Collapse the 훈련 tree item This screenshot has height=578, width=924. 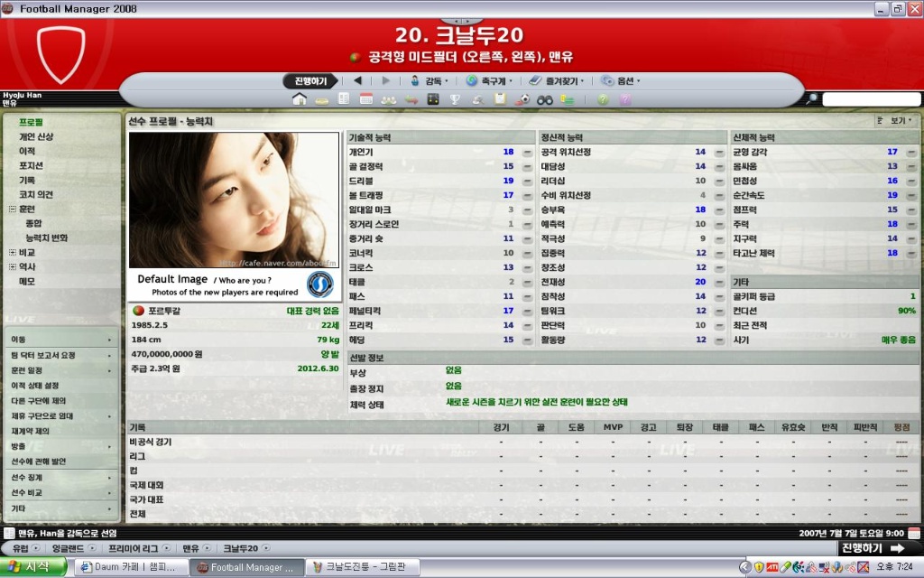pos(13,209)
